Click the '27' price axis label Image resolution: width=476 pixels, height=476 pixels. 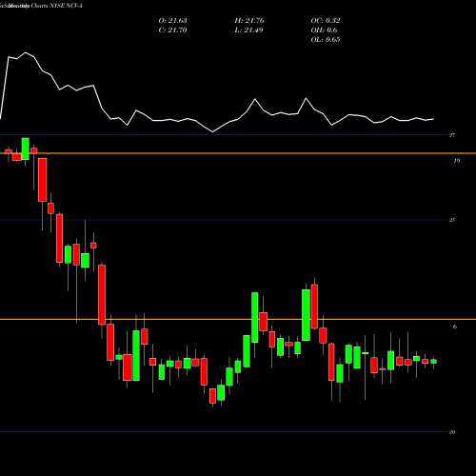452,135
